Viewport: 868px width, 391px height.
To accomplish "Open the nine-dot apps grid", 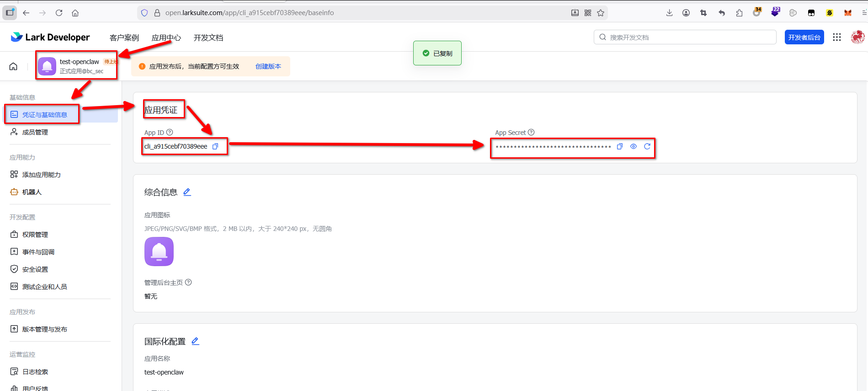I will point(837,37).
